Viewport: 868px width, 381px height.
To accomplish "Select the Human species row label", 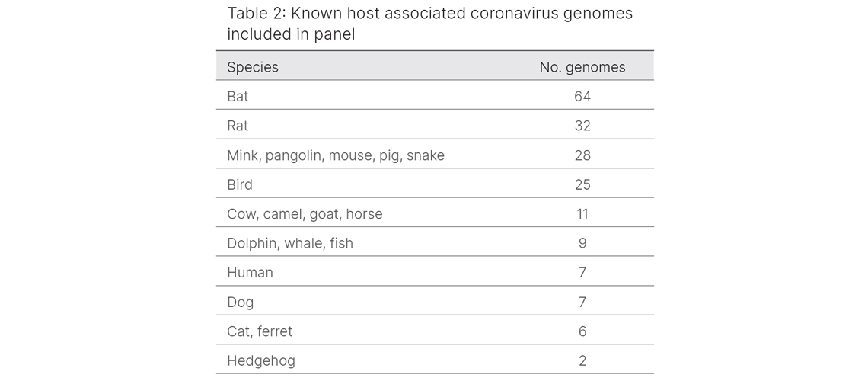I will click(250, 273).
